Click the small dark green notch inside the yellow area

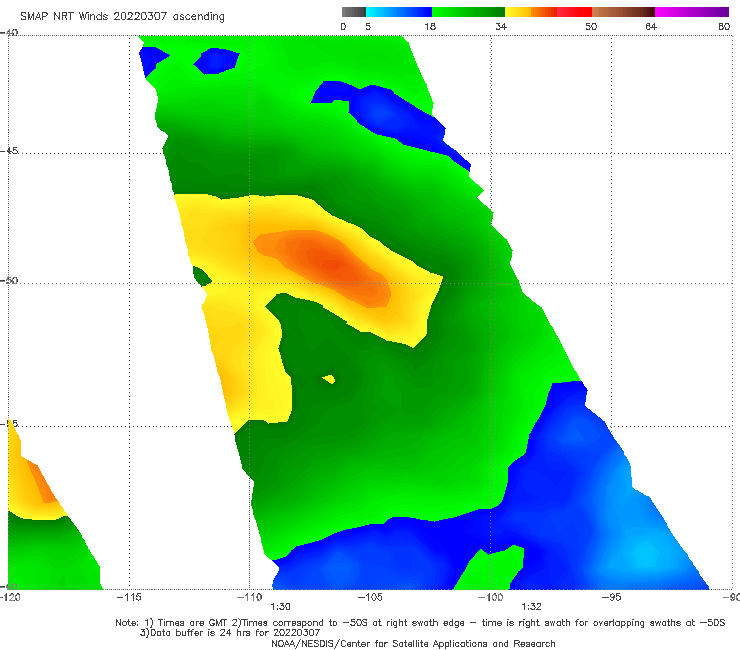click(202, 277)
